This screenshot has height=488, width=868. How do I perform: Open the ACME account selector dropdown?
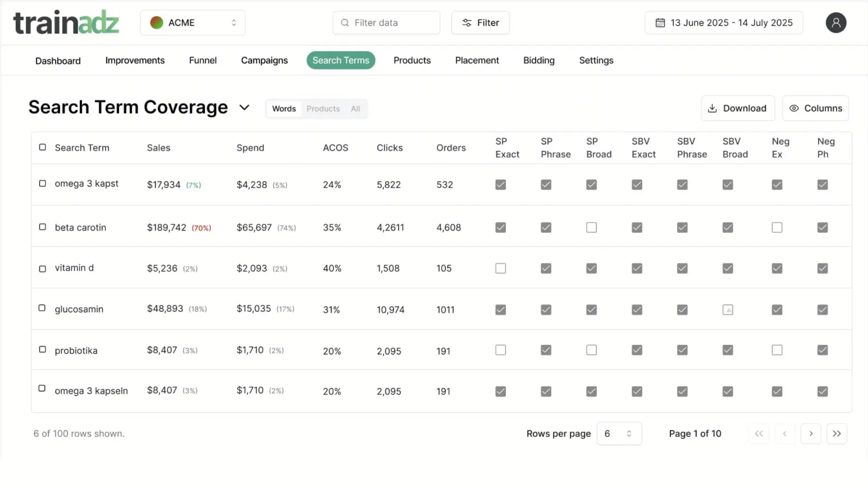click(193, 23)
